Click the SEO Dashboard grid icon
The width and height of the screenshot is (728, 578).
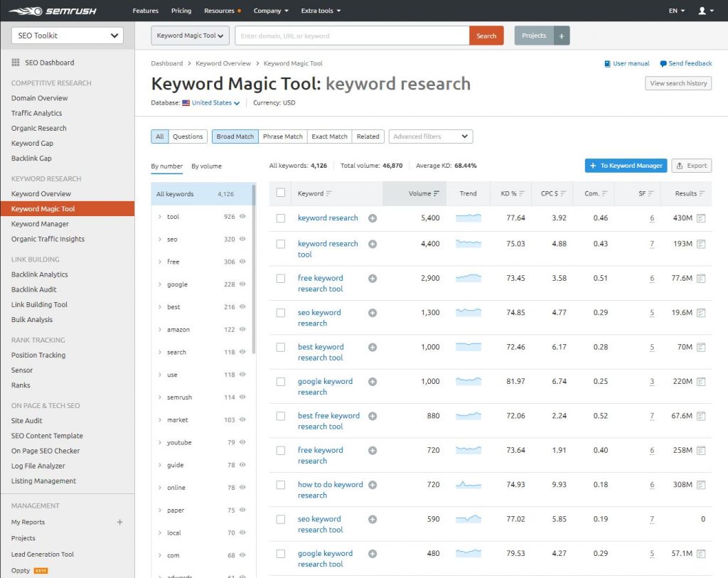[x=16, y=63]
